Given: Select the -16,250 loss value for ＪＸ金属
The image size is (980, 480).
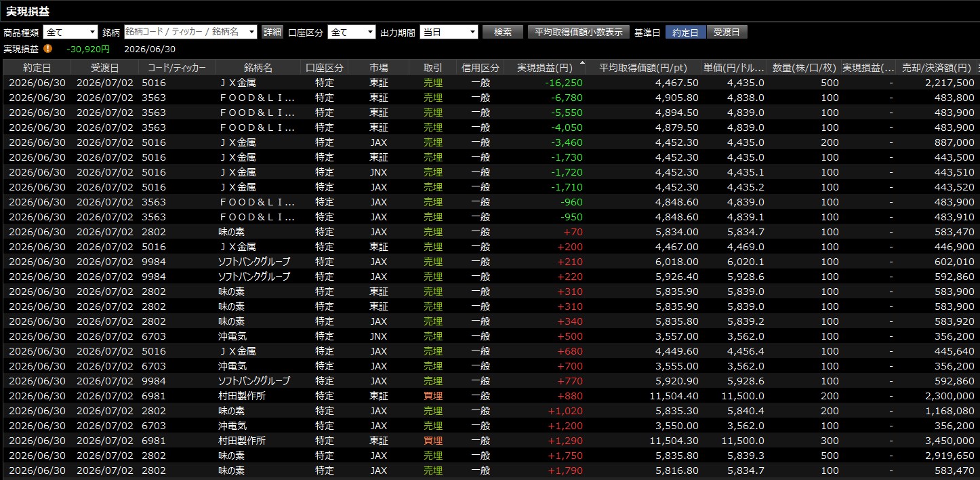Looking at the screenshot, I should (x=563, y=83).
